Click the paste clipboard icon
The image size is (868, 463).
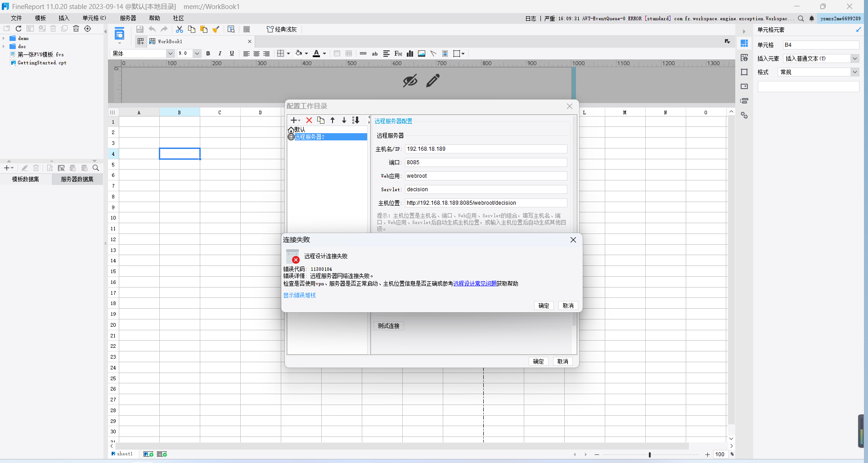pyautogui.click(x=204, y=29)
